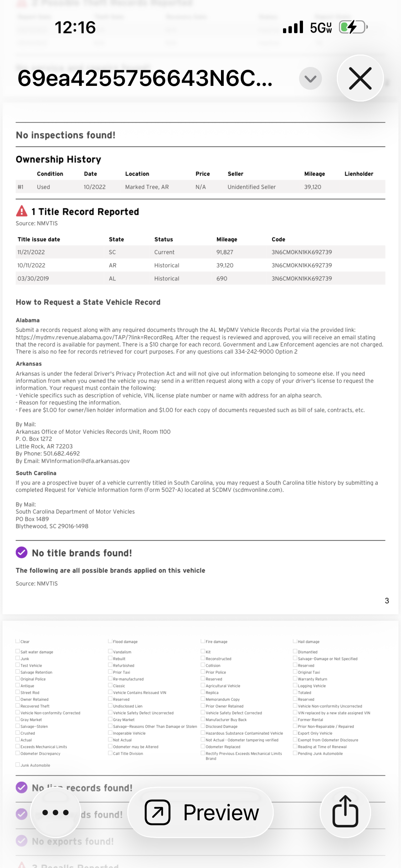401x868 pixels.
Task: Open the document in Preview
Action: (x=201, y=812)
